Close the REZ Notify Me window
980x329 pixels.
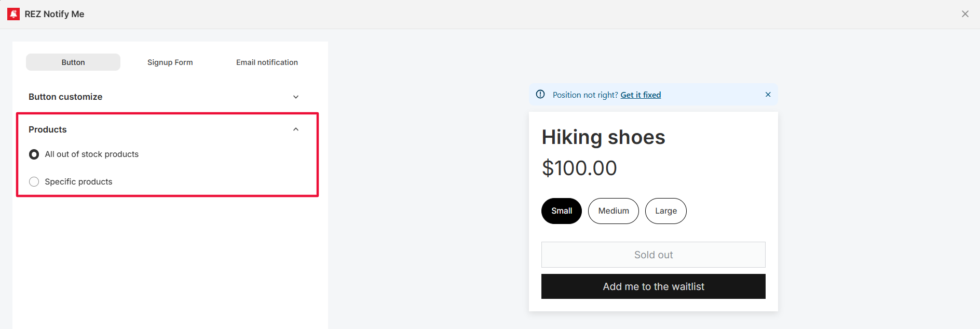click(x=965, y=14)
